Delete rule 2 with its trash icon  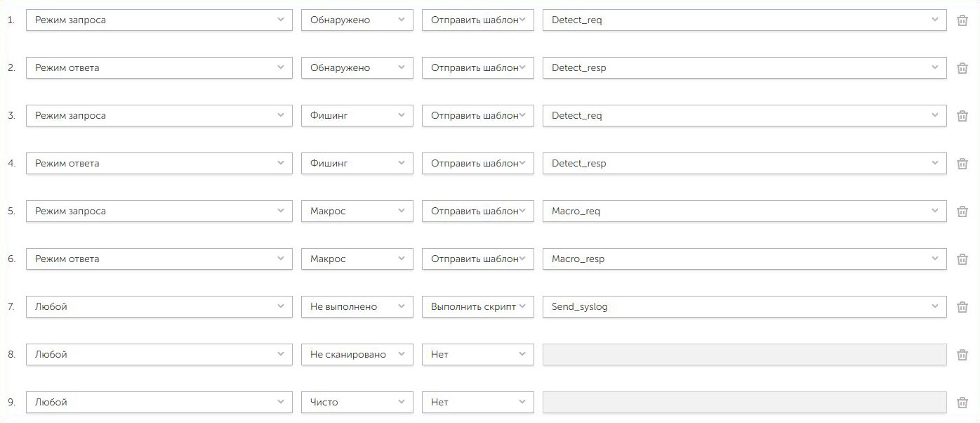click(962, 68)
